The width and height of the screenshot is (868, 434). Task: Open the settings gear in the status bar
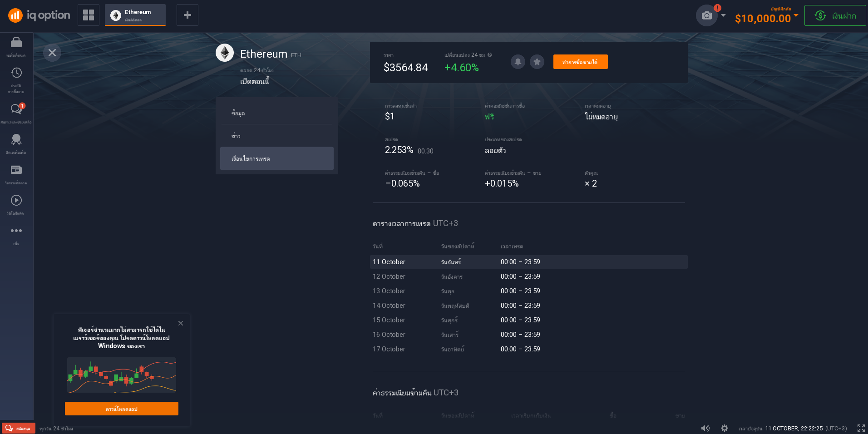(725, 428)
